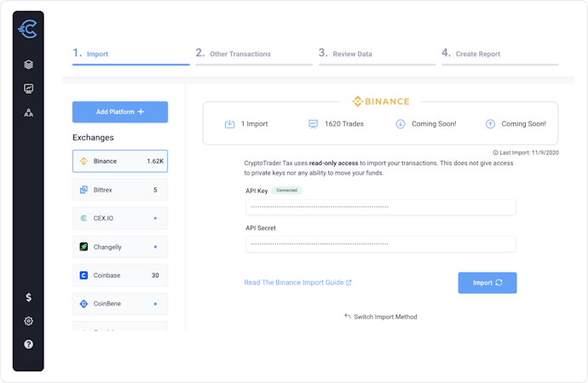Screen dimensions: 588x383
Task: Open the help question mark icon
Action: pos(28,344)
